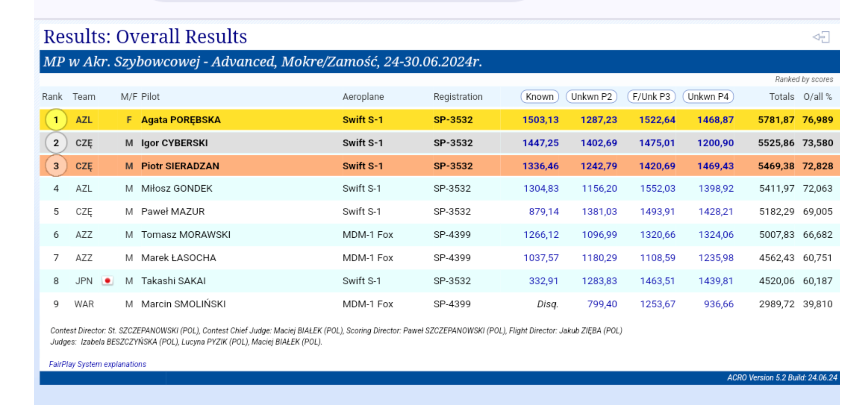Image resolution: width=868 pixels, height=405 pixels.
Task: Click total score 5781,87
Action: click(x=776, y=120)
